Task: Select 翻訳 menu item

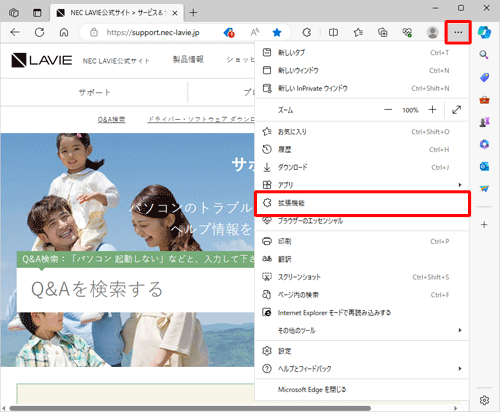Action: 362,259
